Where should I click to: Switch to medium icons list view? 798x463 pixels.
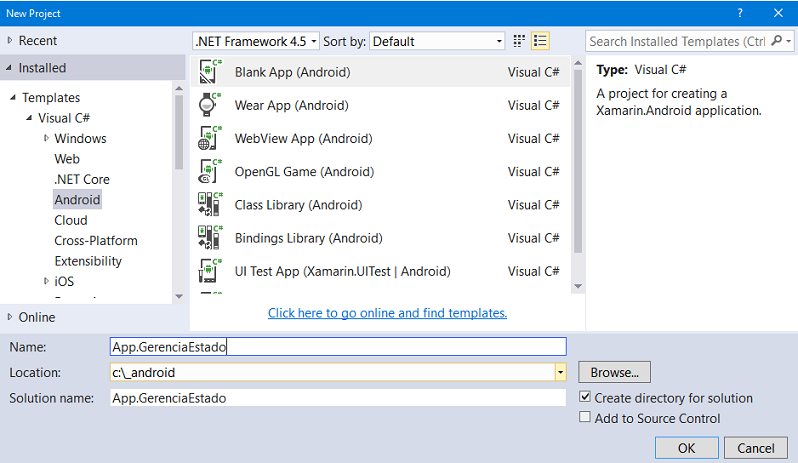(x=540, y=41)
